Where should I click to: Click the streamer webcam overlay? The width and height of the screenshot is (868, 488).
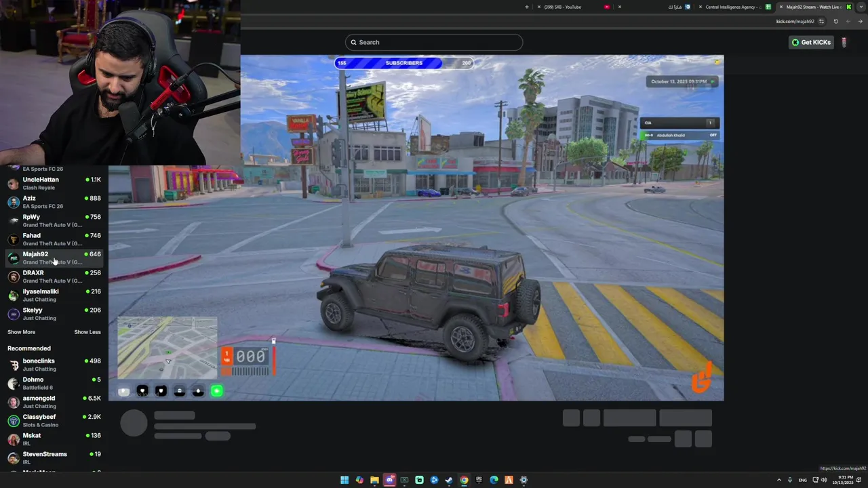[x=120, y=83]
